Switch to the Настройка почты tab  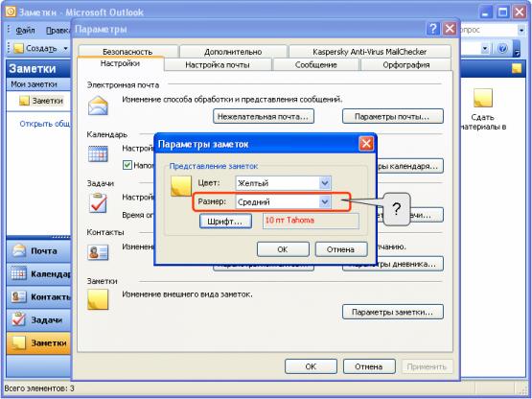[x=218, y=64]
